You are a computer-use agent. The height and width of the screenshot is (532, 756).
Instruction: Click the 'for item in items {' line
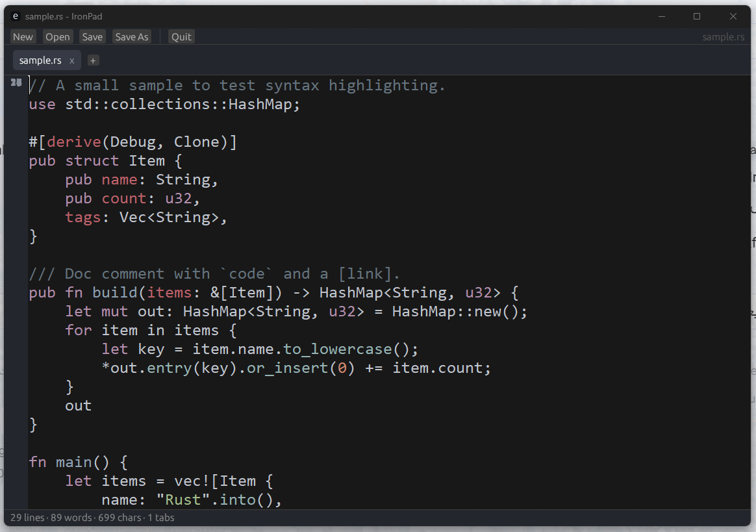tap(151, 330)
